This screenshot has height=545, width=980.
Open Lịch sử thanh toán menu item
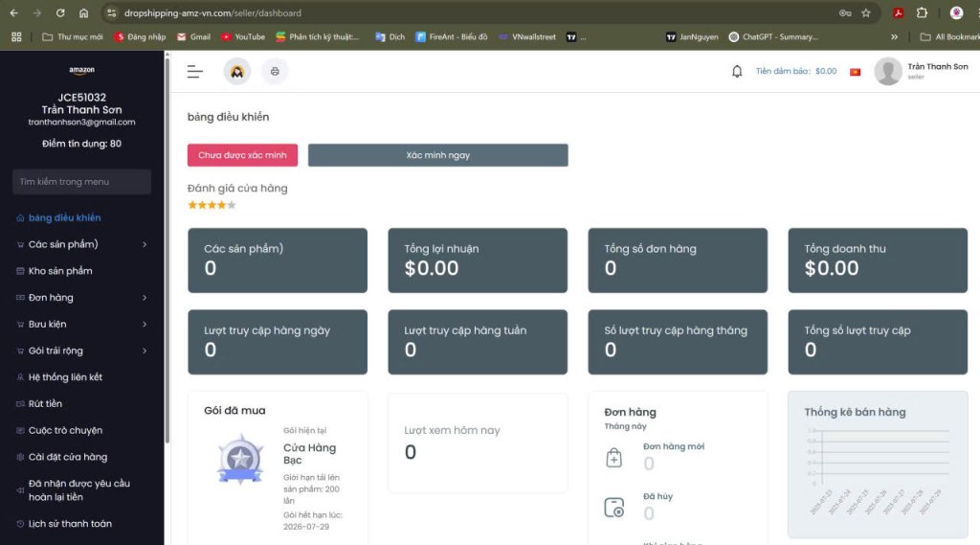[70, 524]
